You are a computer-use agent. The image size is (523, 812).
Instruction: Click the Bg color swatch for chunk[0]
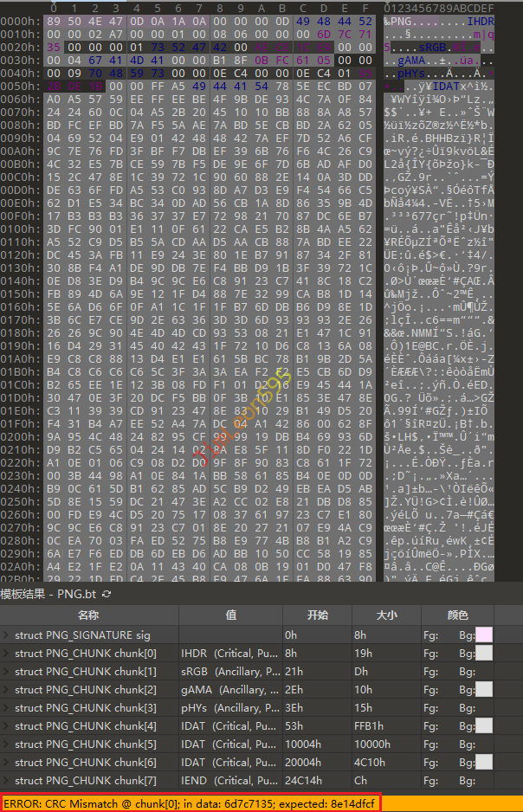point(484,653)
